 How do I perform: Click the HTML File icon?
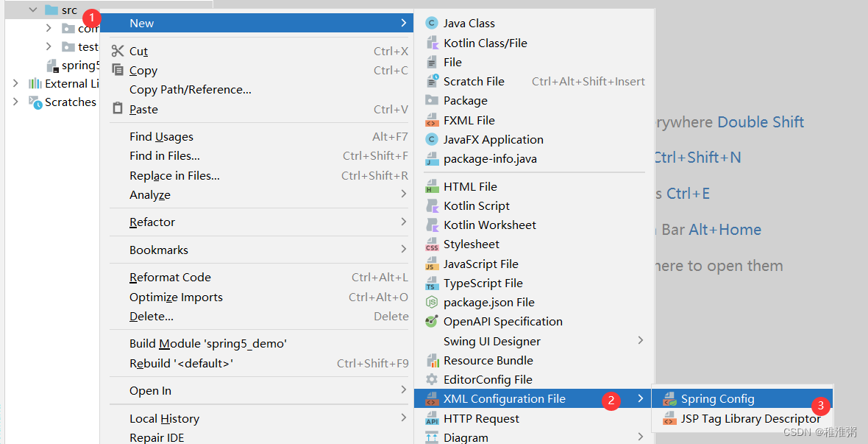click(x=432, y=187)
